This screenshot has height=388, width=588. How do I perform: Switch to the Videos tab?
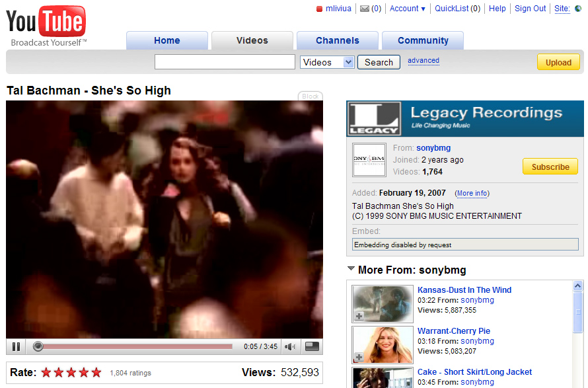pyautogui.click(x=252, y=40)
